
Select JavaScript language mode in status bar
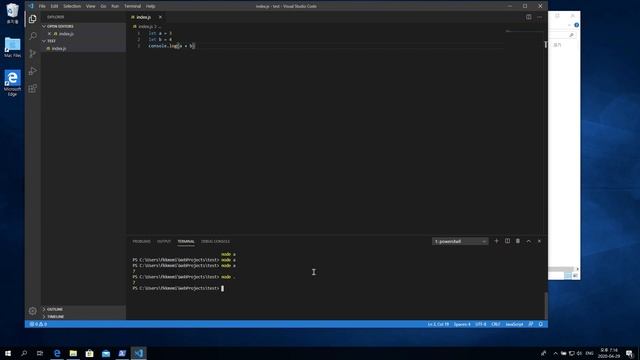514,324
